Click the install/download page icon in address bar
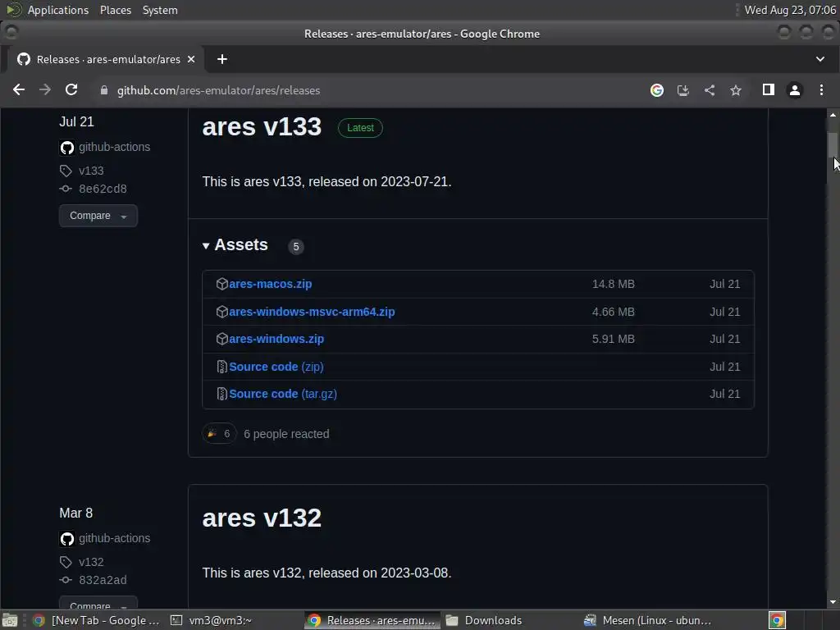The image size is (840, 630). coord(683,90)
